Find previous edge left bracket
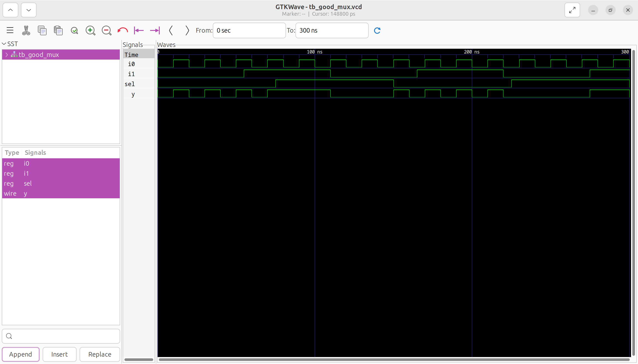The image size is (638, 364). tap(171, 30)
